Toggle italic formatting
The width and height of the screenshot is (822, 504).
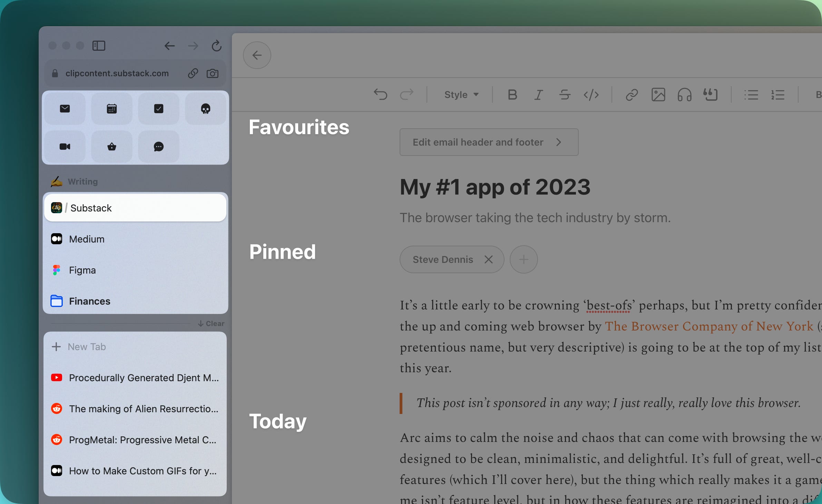point(538,95)
